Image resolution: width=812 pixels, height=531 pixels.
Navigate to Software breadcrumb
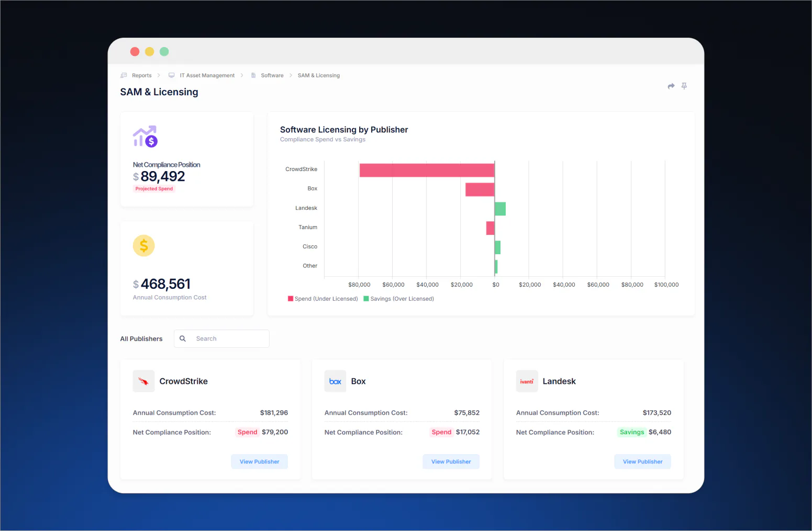coord(272,75)
